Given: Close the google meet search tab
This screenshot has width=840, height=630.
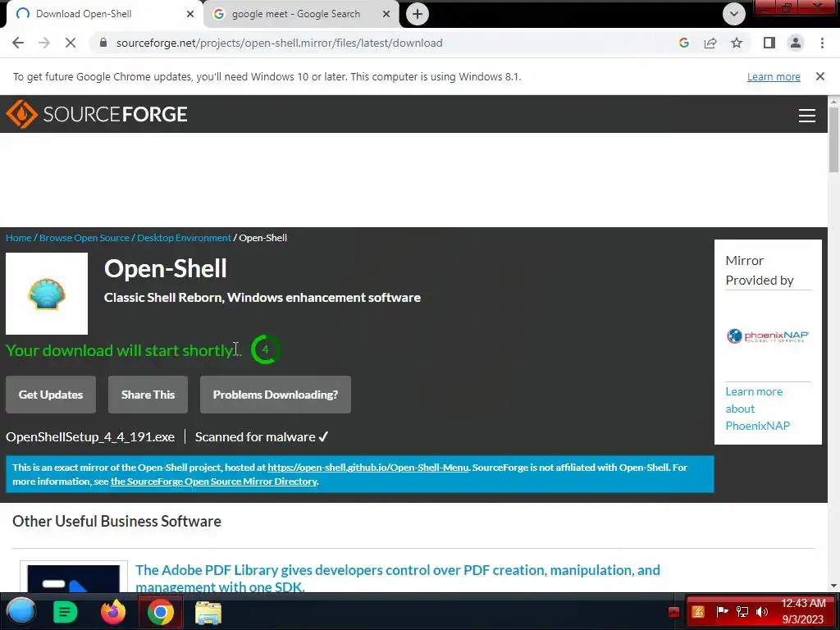Looking at the screenshot, I should (x=386, y=14).
